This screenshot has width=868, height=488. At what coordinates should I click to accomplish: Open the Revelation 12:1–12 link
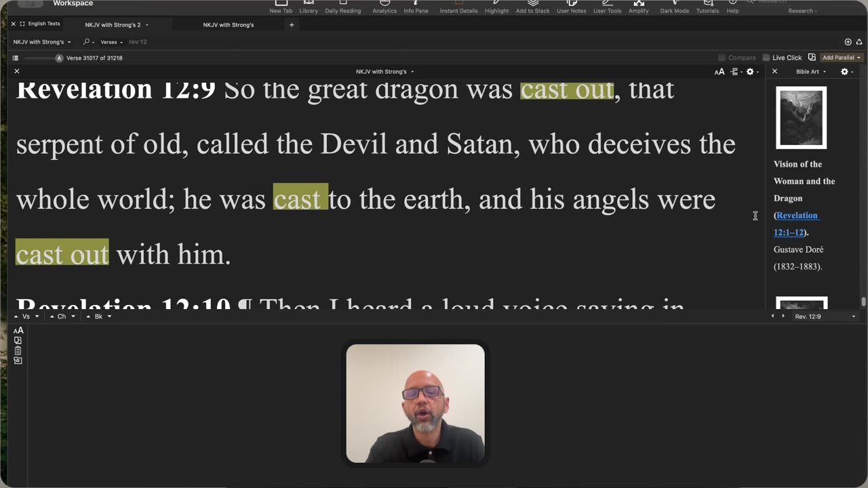tap(797, 224)
